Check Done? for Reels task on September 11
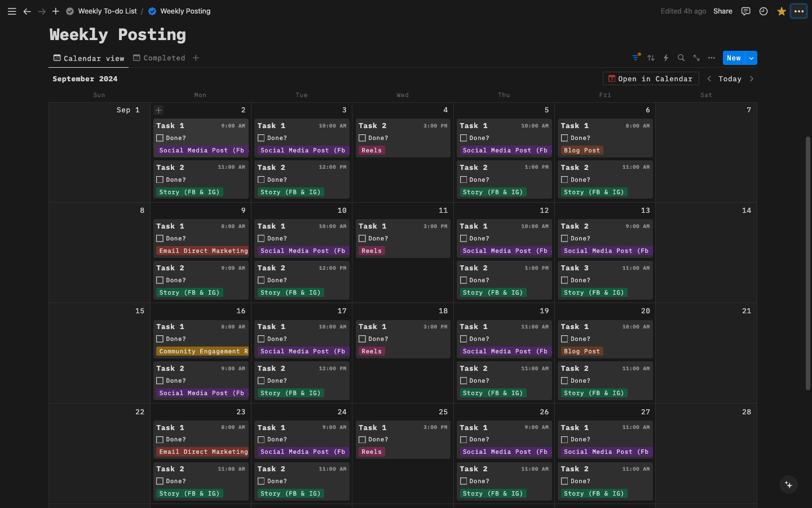Screen dimensions: 812x508 coord(363,238)
